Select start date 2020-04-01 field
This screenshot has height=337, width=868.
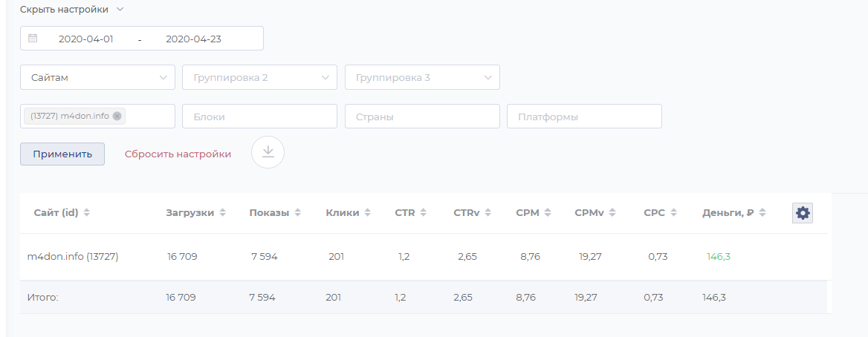coord(85,39)
